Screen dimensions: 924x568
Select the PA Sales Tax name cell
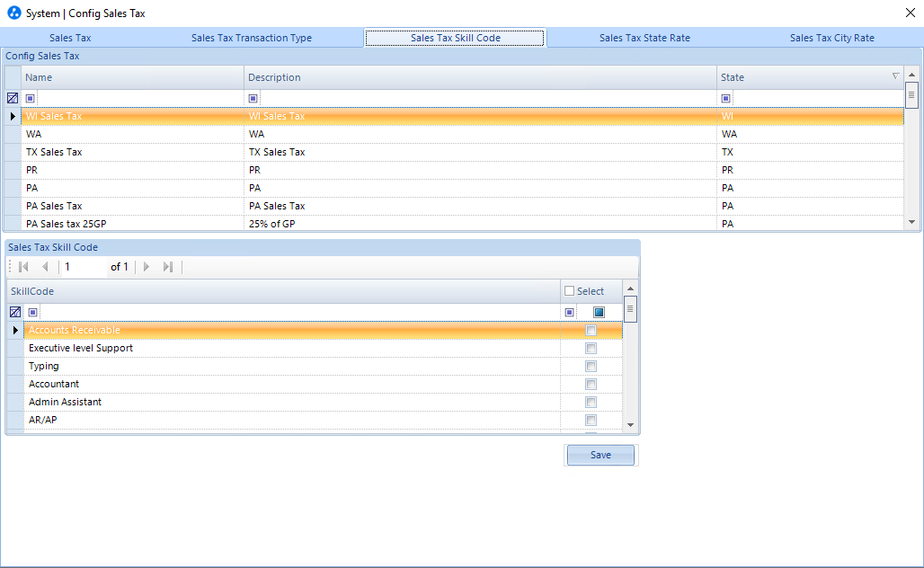click(133, 206)
